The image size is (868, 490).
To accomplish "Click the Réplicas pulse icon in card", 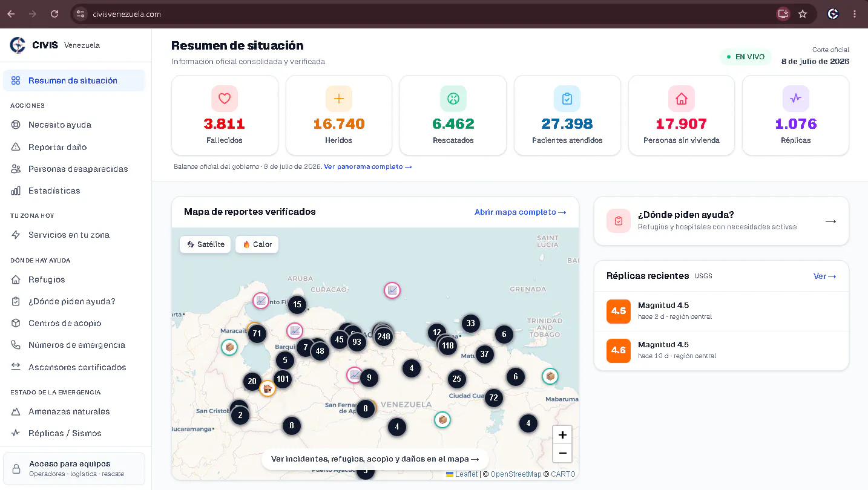I will (795, 99).
